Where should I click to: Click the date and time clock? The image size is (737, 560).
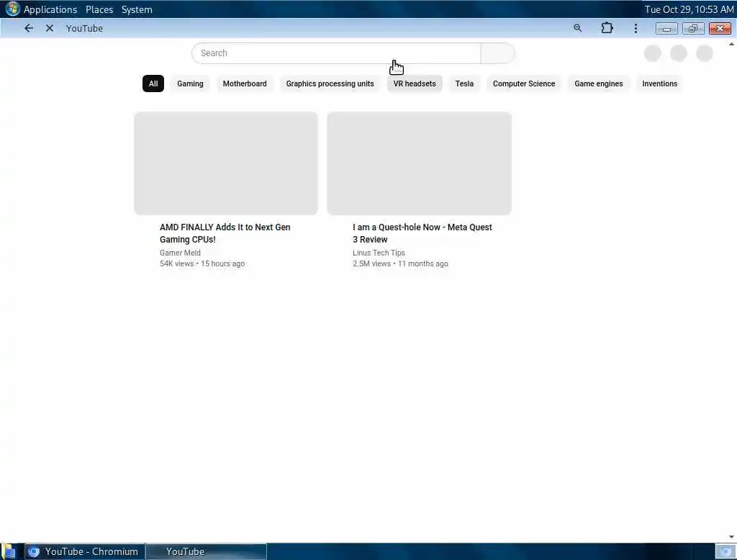689,9
